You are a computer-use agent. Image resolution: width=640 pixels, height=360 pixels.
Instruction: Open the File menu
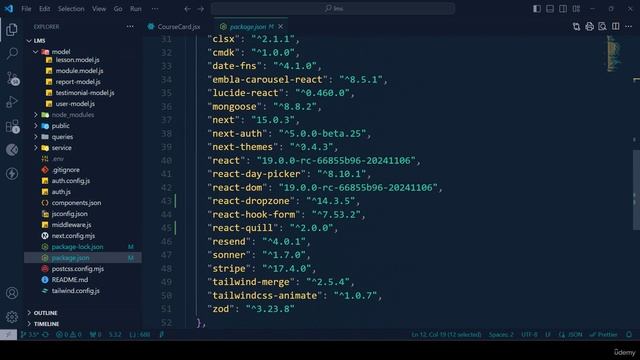point(26,9)
